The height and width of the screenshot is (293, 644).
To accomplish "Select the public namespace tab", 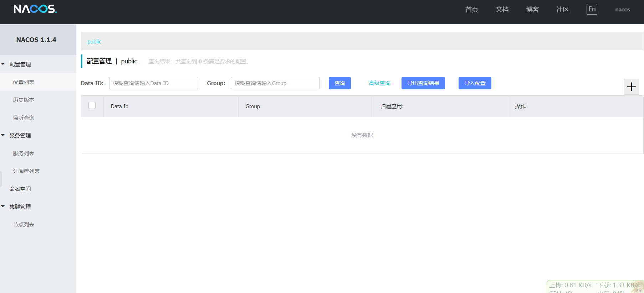I will tap(94, 41).
